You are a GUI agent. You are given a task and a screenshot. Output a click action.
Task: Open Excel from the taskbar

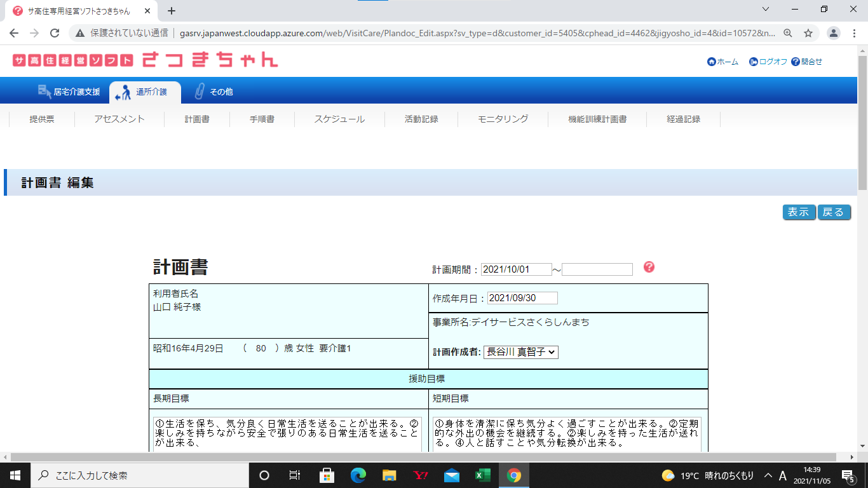[482, 475]
